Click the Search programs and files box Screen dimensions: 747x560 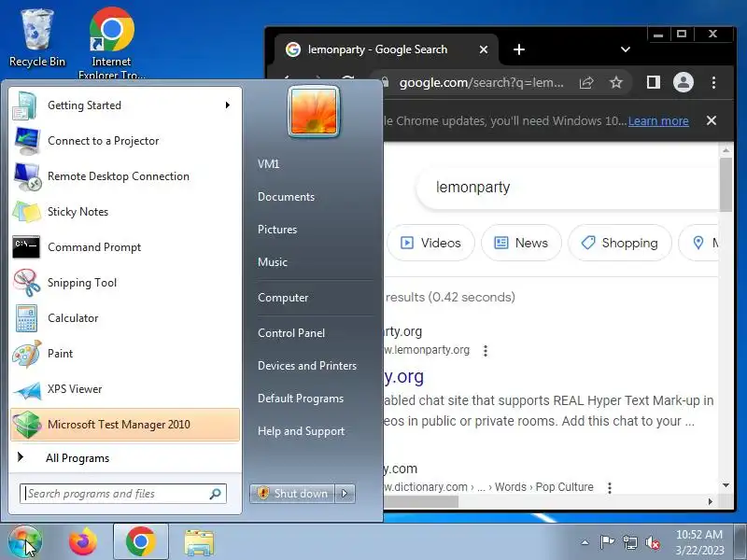tap(123, 494)
